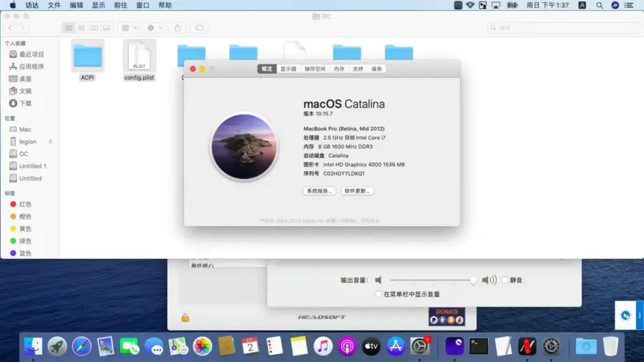Screen dimensions: 644x362
Task: Open Siri from the menu bar
Action: point(615,5)
